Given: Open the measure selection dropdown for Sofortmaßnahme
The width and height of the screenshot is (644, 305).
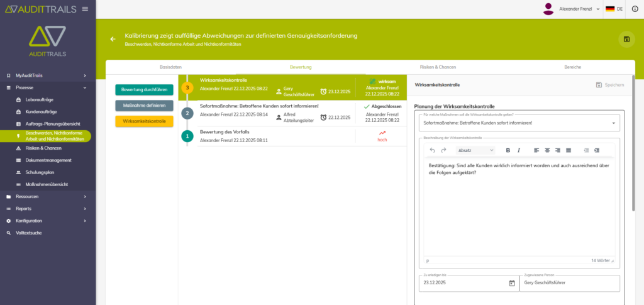Looking at the screenshot, I should tap(613, 123).
